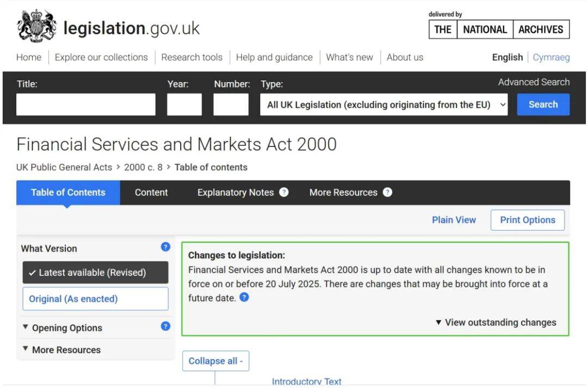Switch language to Cymraeg
The image size is (588, 388).
(551, 57)
